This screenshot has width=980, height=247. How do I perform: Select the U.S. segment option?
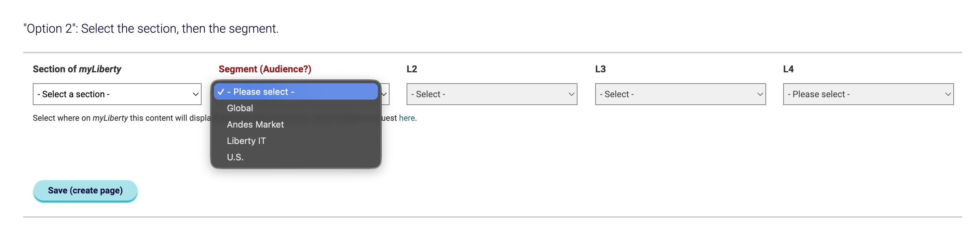pos(296,157)
